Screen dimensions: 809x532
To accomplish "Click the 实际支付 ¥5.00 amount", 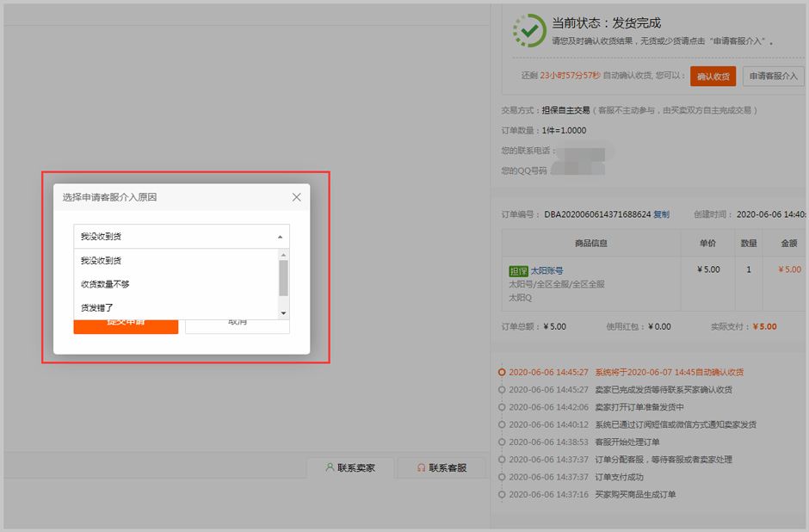I will pos(764,326).
